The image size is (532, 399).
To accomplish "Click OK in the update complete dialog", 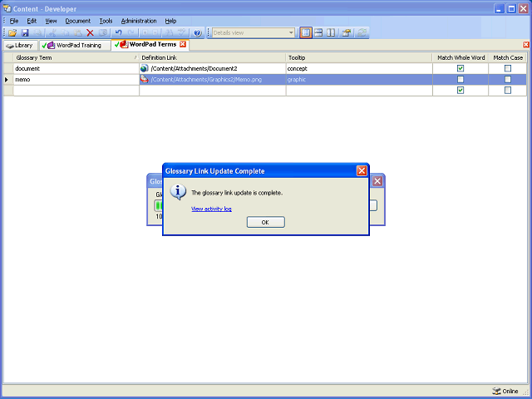I will 266,222.
